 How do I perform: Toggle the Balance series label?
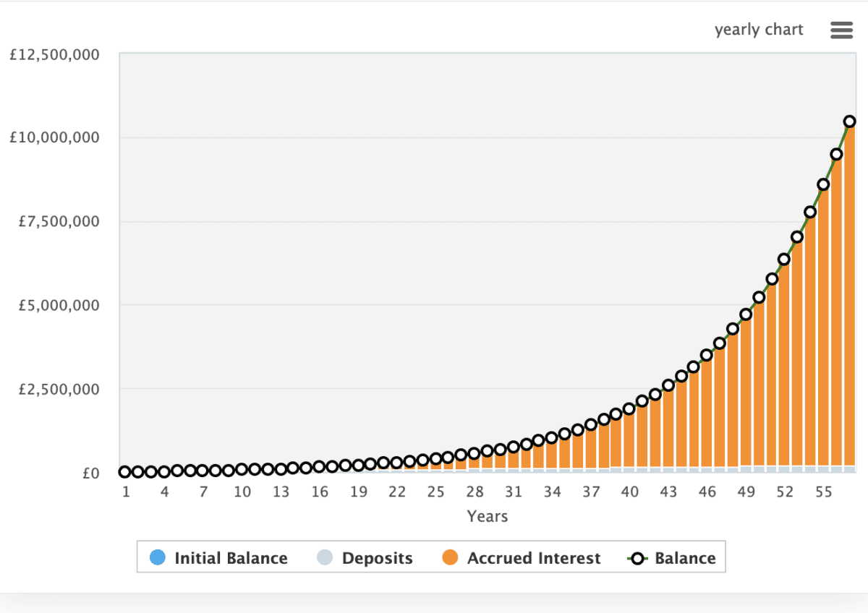(685, 558)
